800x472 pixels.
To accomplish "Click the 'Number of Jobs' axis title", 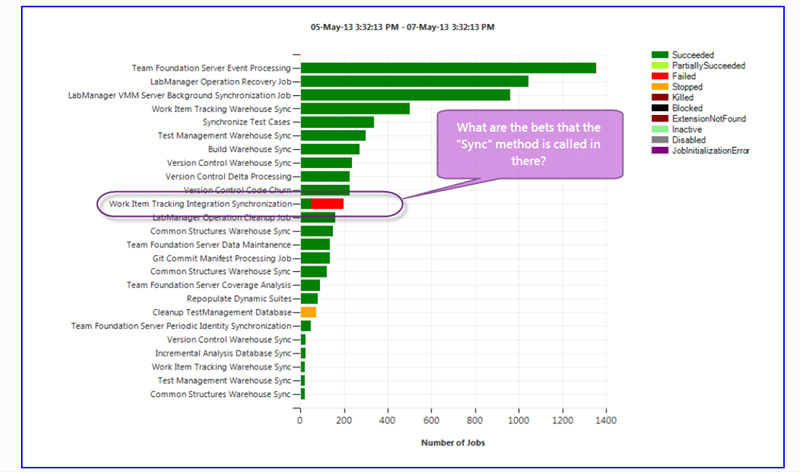I will click(453, 442).
